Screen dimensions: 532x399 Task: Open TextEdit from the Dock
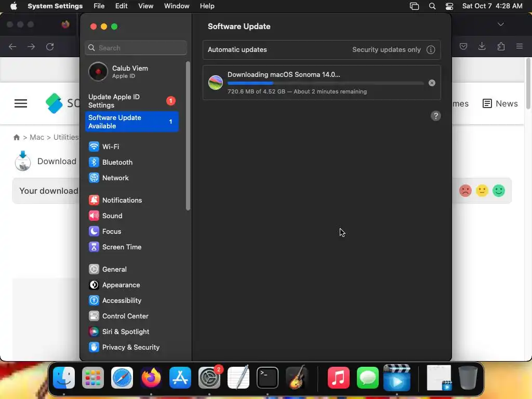coord(238,377)
